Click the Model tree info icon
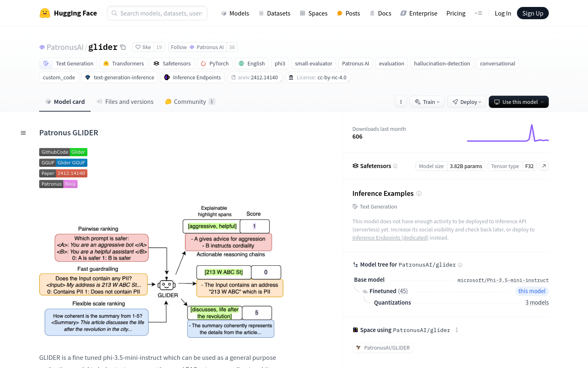This screenshot has height=368, width=588. (460, 265)
